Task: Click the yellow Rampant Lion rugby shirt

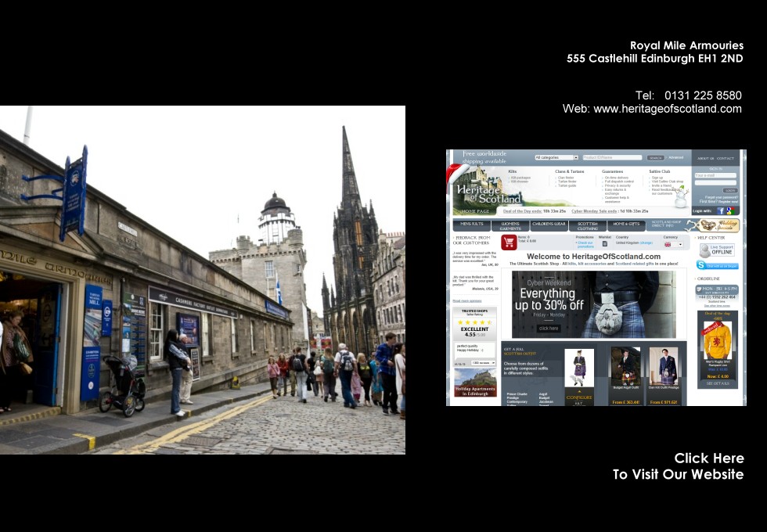Action: (717, 340)
